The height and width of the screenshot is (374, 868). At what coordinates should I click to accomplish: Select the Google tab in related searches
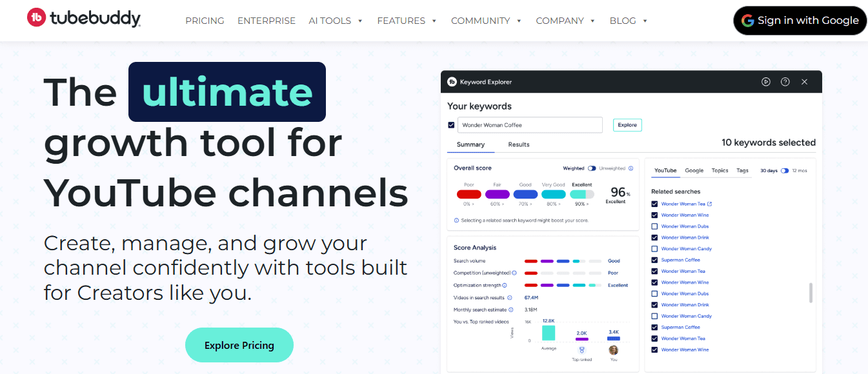[x=694, y=170]
